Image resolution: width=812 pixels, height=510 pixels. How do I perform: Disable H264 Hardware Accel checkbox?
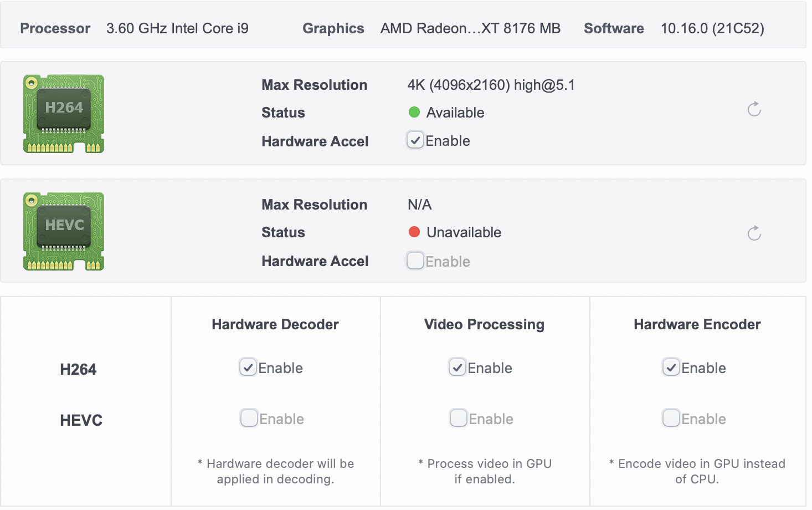pos(415,140)
